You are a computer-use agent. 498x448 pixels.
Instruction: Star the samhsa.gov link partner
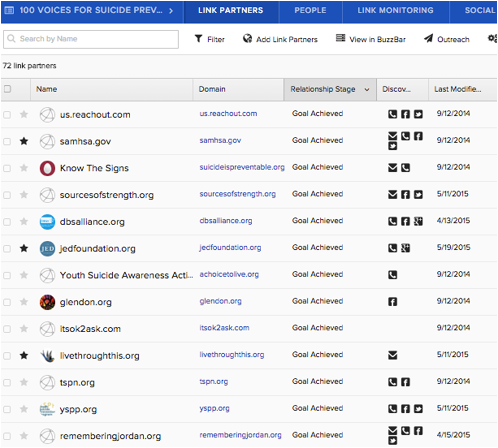pos(24,141)
